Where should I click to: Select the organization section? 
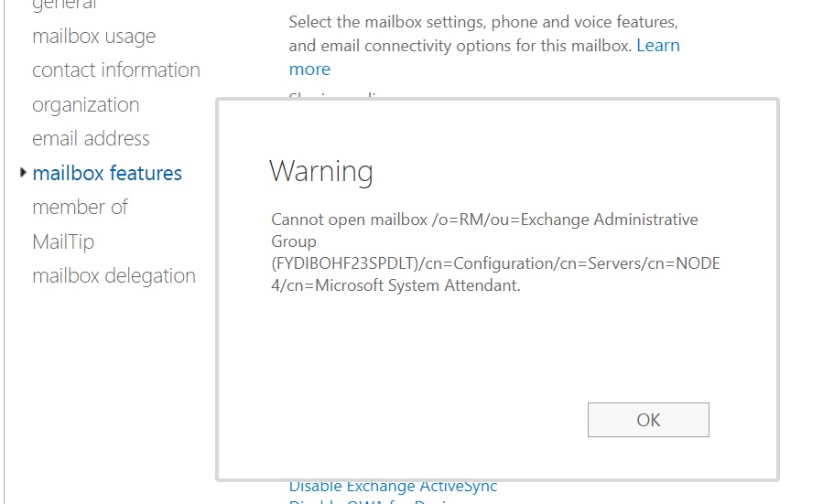click(x=85, y=105)
